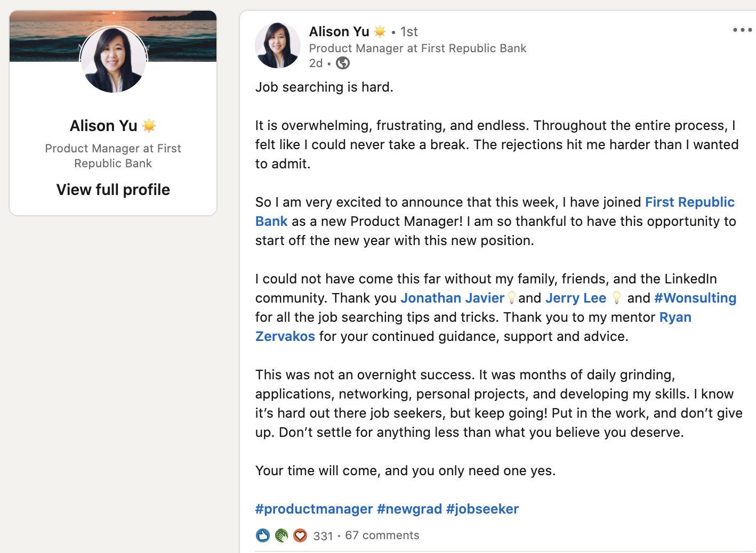This screenshot has width=756, height=553.
Task: Click the lightbulb icon after Jonathan Javier
Action: [511, 298]
